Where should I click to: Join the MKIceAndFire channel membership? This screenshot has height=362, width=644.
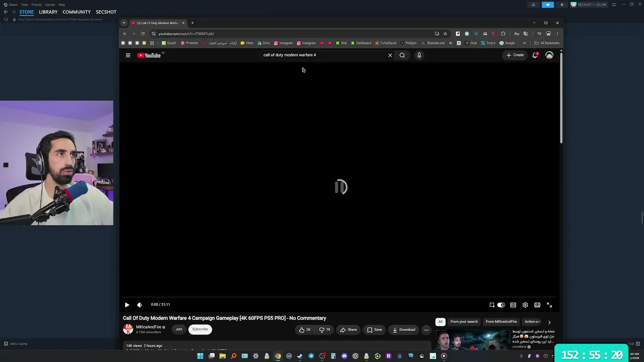pos(179,329)
